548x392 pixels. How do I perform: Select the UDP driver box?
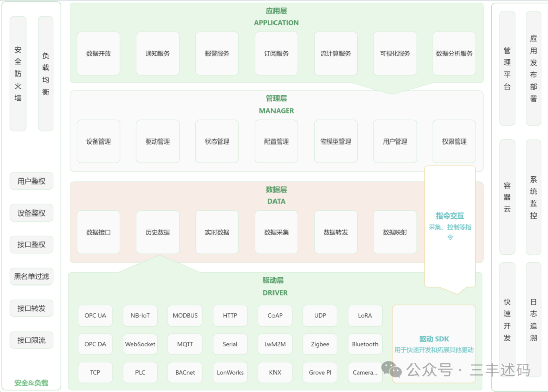320,315
